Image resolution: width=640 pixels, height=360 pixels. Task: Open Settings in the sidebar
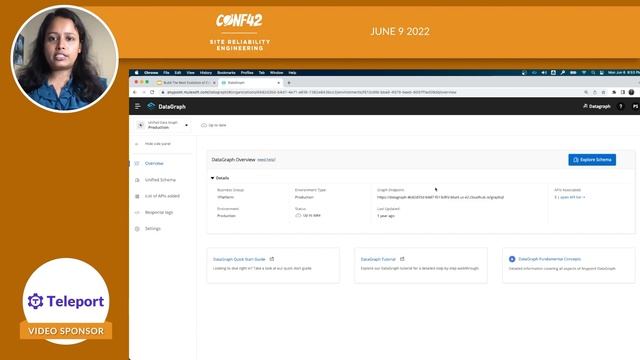[x=153, y=229]
